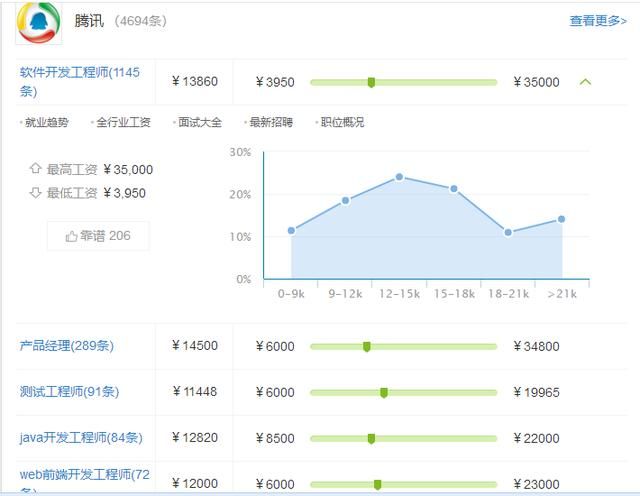This screenshot has width=640, height=496.
Task: Select the 面试大全 tab
Action: point(200,122)
